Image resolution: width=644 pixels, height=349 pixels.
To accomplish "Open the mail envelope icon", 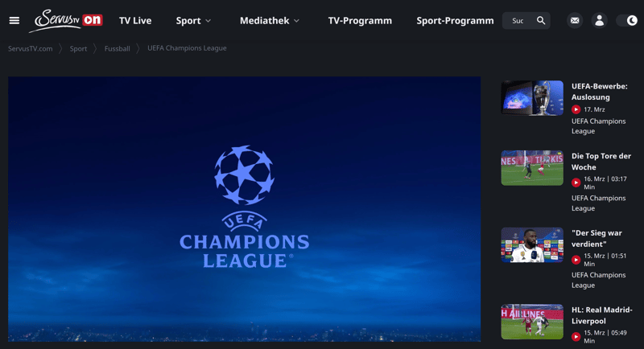I will [x=575, y=20].
